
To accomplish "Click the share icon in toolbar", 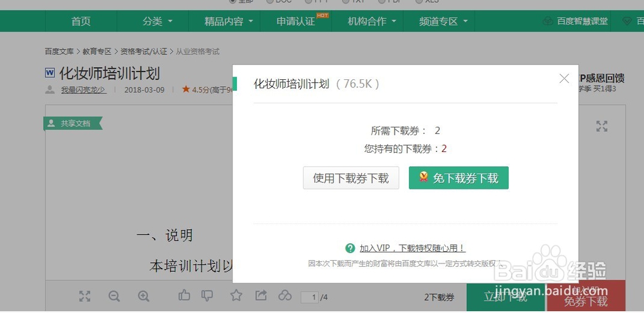I will pos(261,295).
